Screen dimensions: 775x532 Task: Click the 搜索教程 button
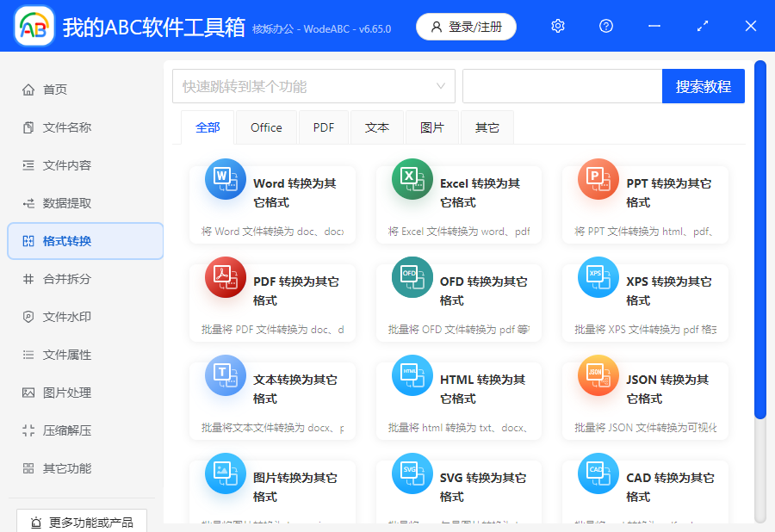[704, 86]
